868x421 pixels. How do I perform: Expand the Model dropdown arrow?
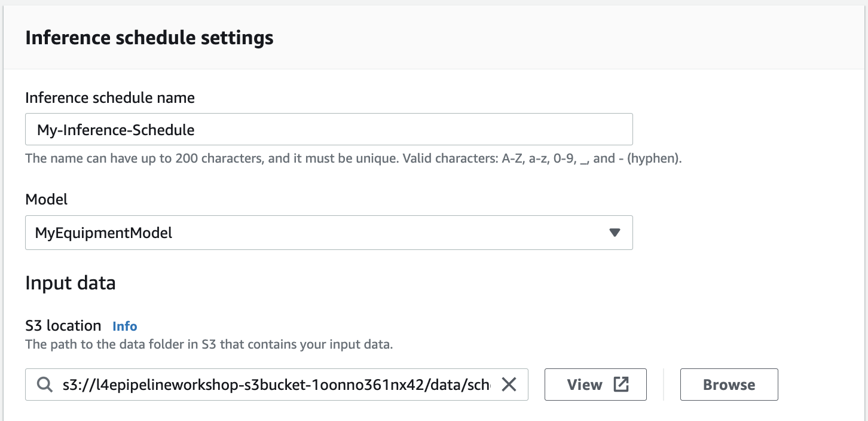(615, 233)
